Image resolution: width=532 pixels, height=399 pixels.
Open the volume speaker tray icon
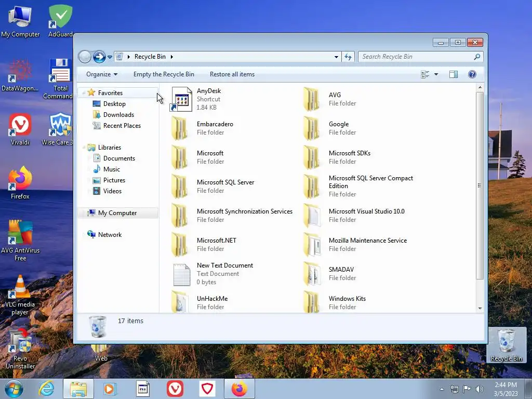point(480,389)
